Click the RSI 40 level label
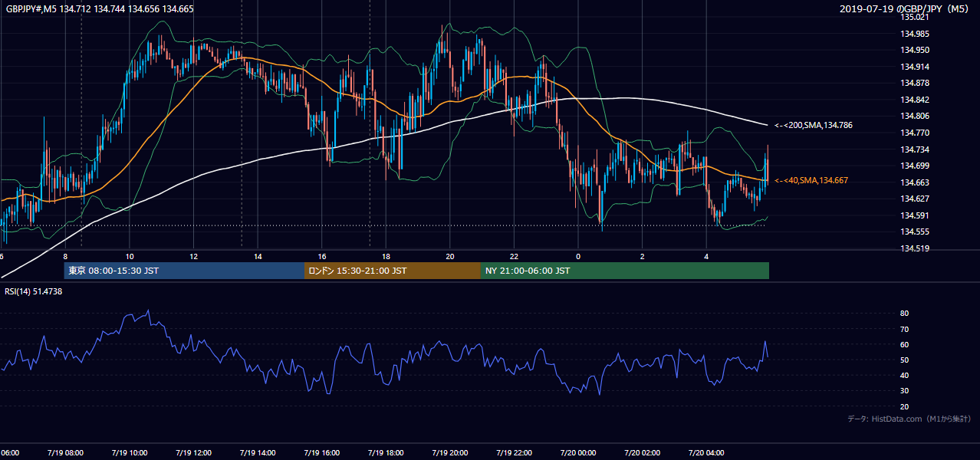Viewport: 980px width, 460px height. [x=904, y=375]
